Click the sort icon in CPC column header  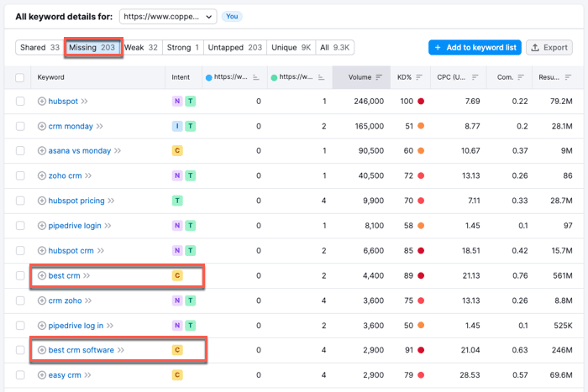click(475, 78)
